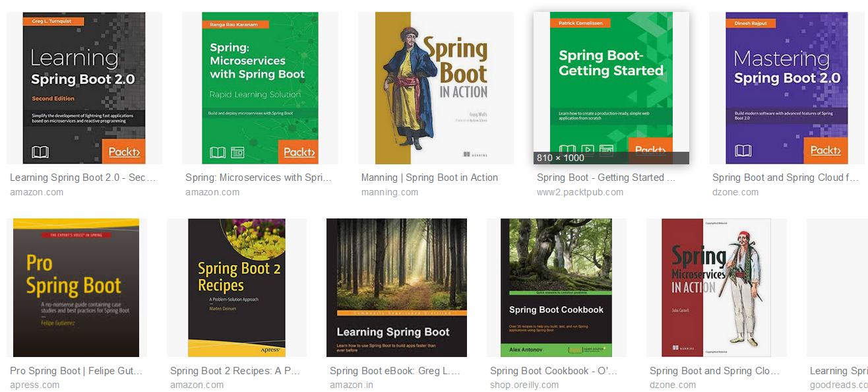Image resolution: width=868 pixels, height=392 pixels.
Task: Click 'Spring Boot and Spring Cloud f...' title
Action: [x=785, y=178]
